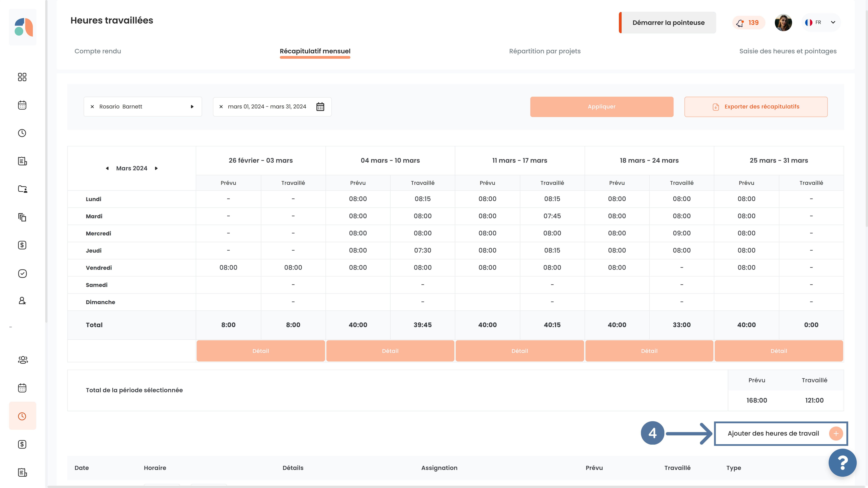Click the Type column header
868x488 pixels.
734,468
